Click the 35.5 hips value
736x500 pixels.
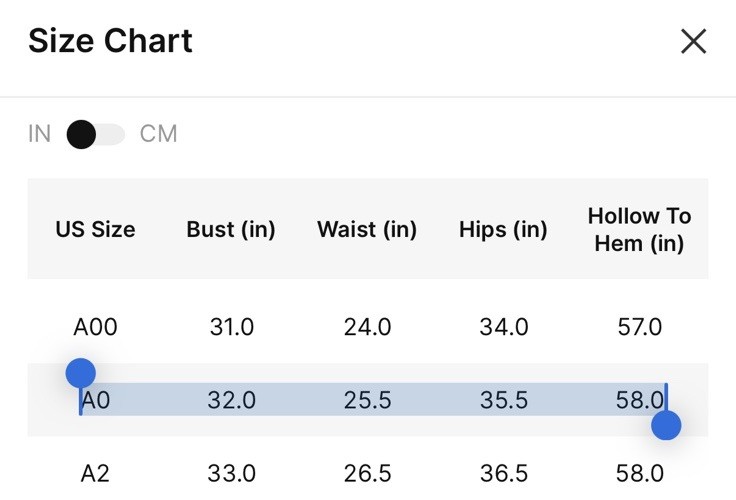pos(504,400)
